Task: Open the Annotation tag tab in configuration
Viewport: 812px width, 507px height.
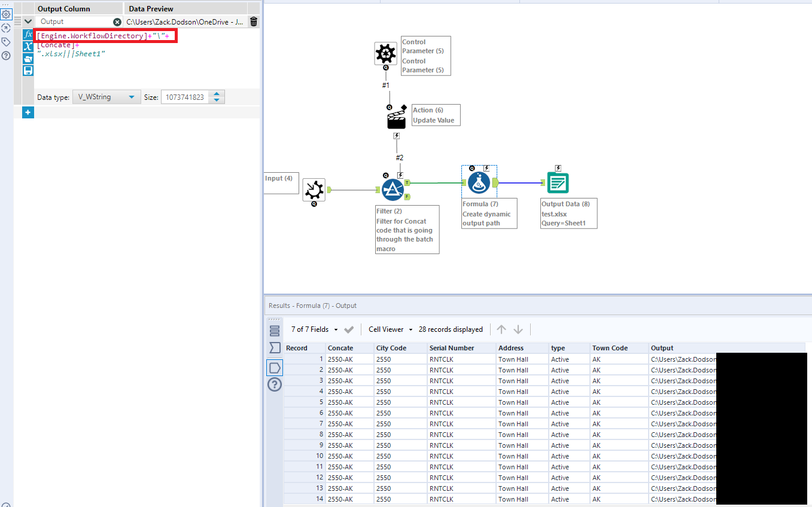Action: (x=6, y=42)
